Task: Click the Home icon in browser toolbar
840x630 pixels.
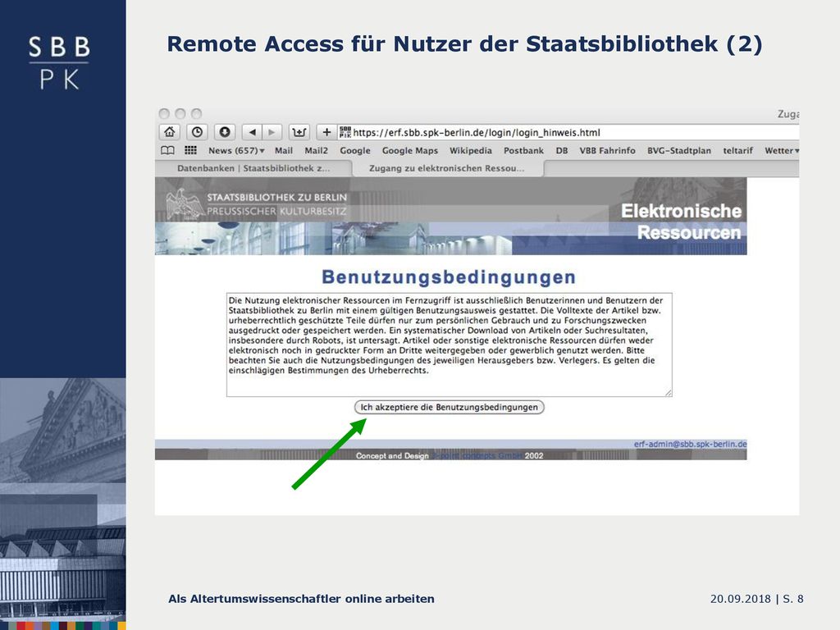Action: point(170,132)
